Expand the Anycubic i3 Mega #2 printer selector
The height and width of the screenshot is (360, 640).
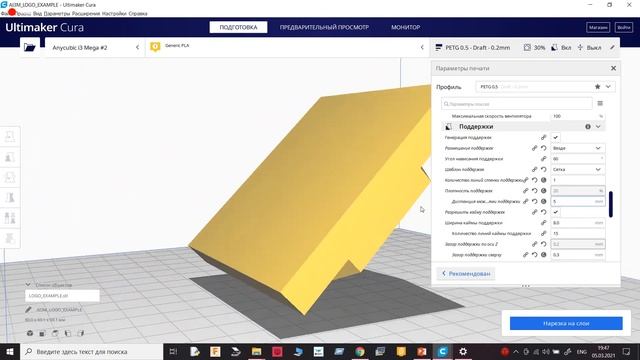[95, 47]
